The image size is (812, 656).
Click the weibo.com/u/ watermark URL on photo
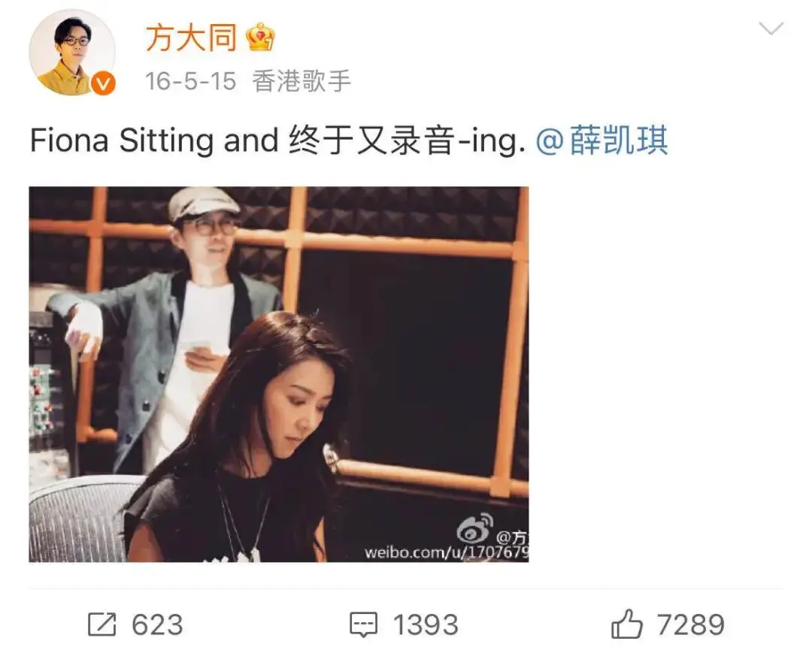click(447, 552)
